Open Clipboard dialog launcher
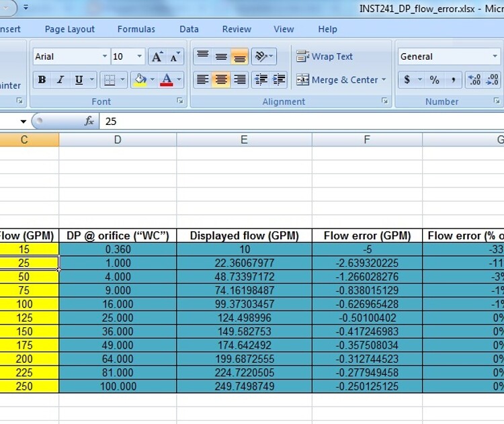The width and height of the screenshot is (504, 424). [x=20, y=101]
